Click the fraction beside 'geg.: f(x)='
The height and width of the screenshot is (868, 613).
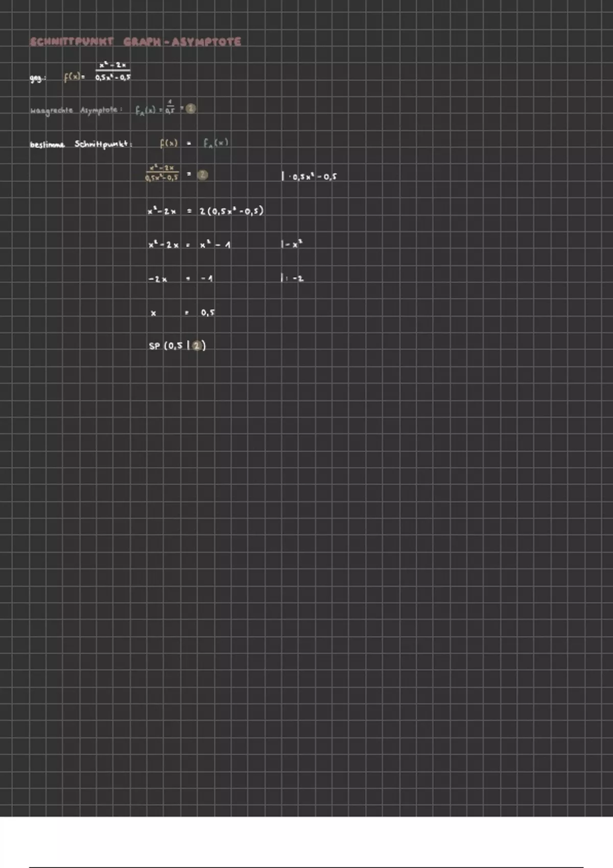(113, 71)
